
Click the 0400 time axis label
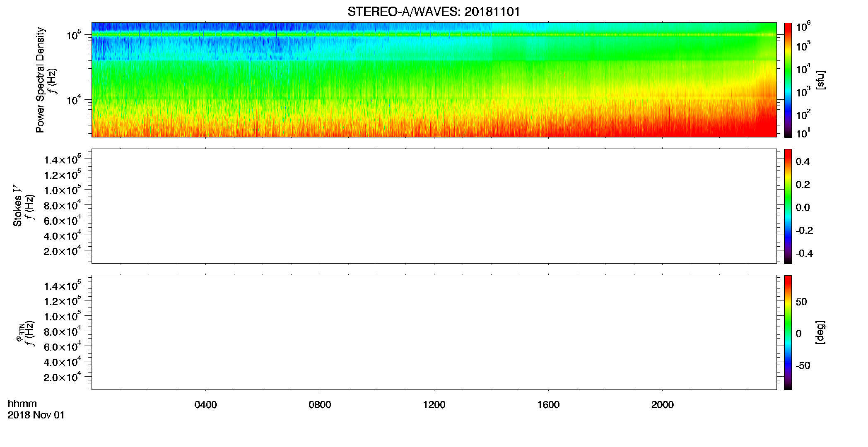(206, 405)
